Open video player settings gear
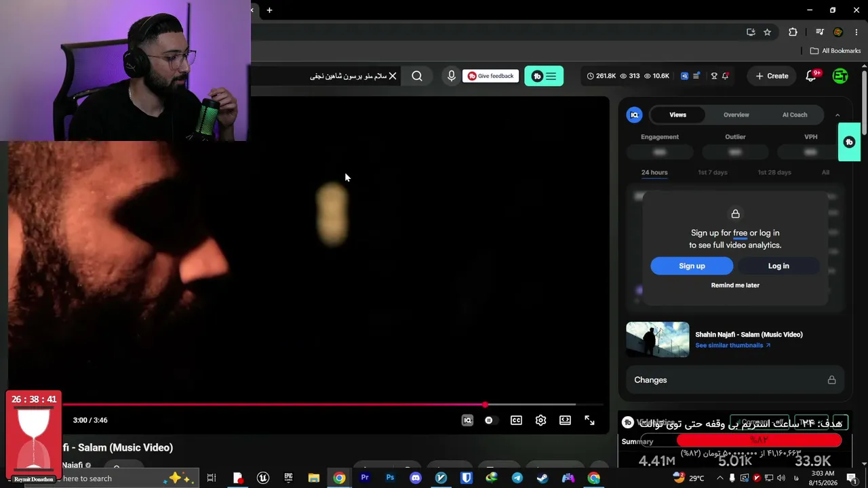 [x=540, y=420]
